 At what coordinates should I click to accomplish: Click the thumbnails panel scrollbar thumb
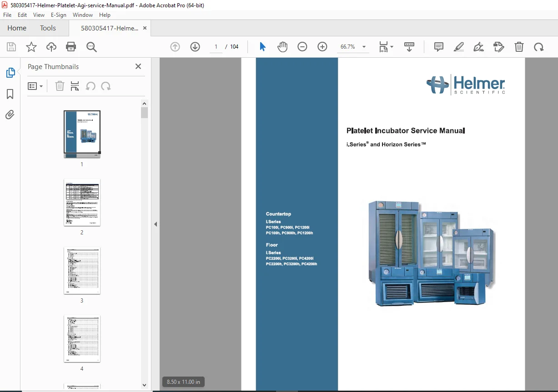tap(145, 113)
